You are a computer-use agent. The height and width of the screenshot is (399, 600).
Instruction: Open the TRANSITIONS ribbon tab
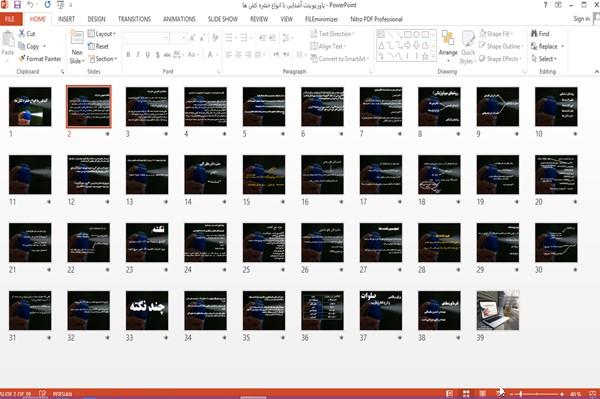point(134,19)
